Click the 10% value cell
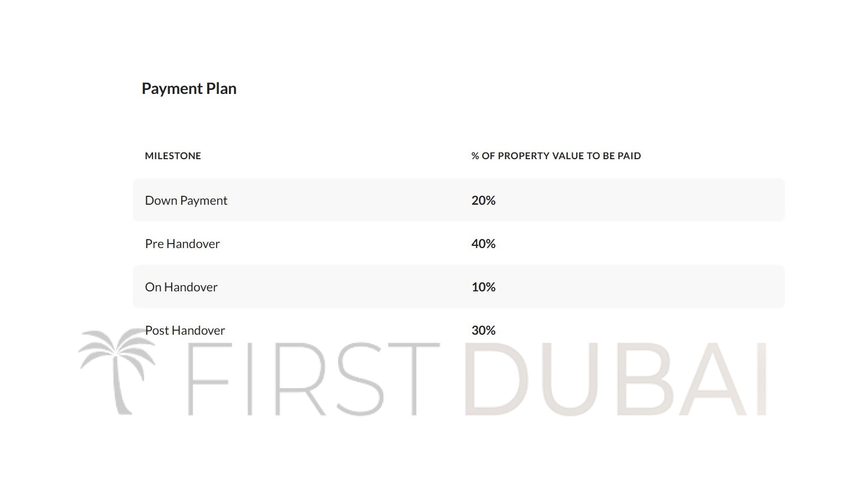The width and height of the screenshot is (862, 504). pos(483,287)
